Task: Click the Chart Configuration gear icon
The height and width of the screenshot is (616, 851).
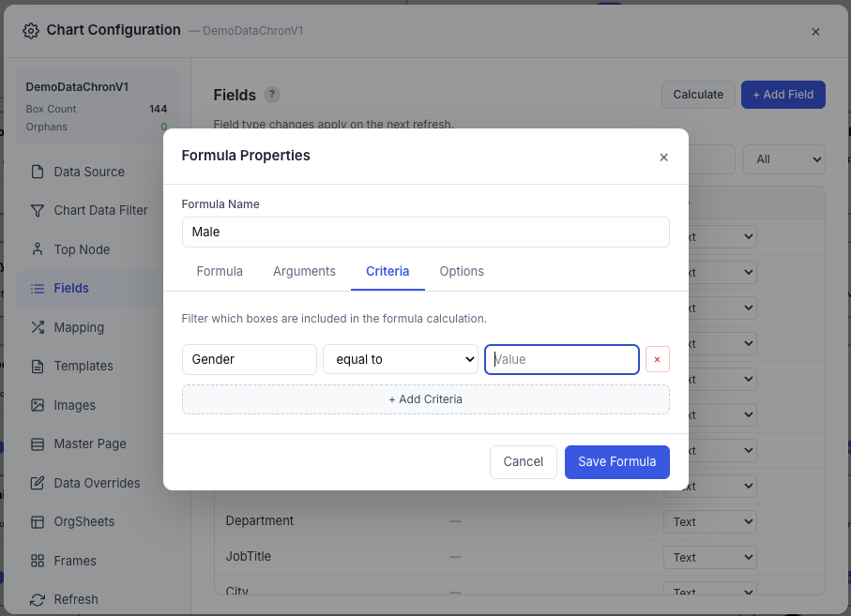Action: [x=31, y=31]
